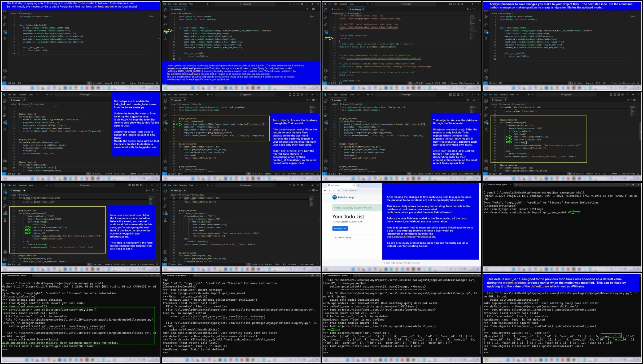The height and width of the screenshot is (364, 643).
Task: Toggle Secondary Side Bar in settings.py window
Action: [x=458, y=4]
